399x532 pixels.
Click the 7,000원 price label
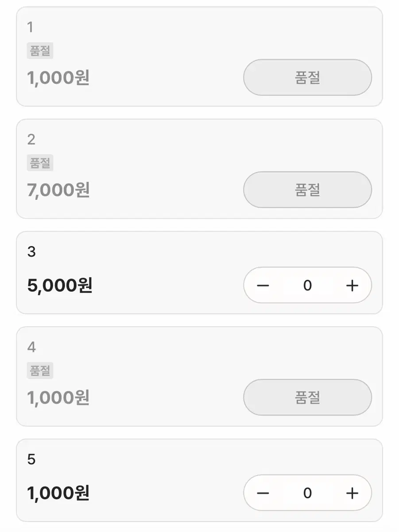(58, 190)
